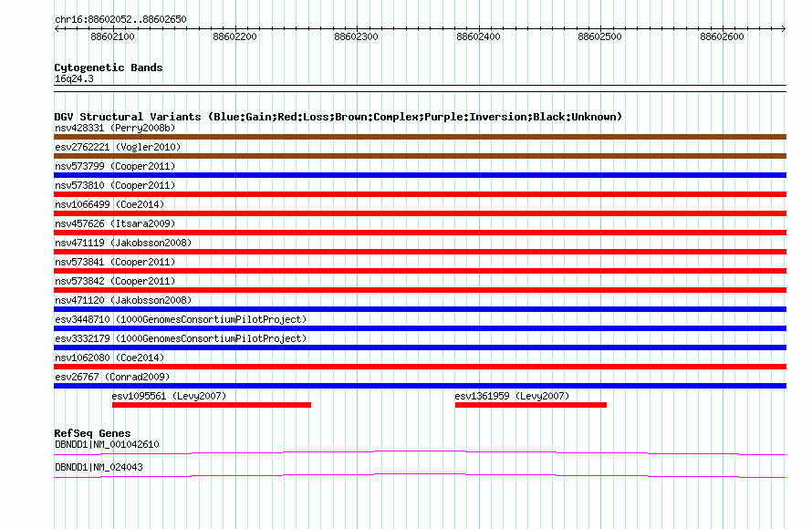This screenshot has height=529, width=812.
Task: Select the nsv471120 (Jakobsson2008) blue bar
Action: pos(420,309)
